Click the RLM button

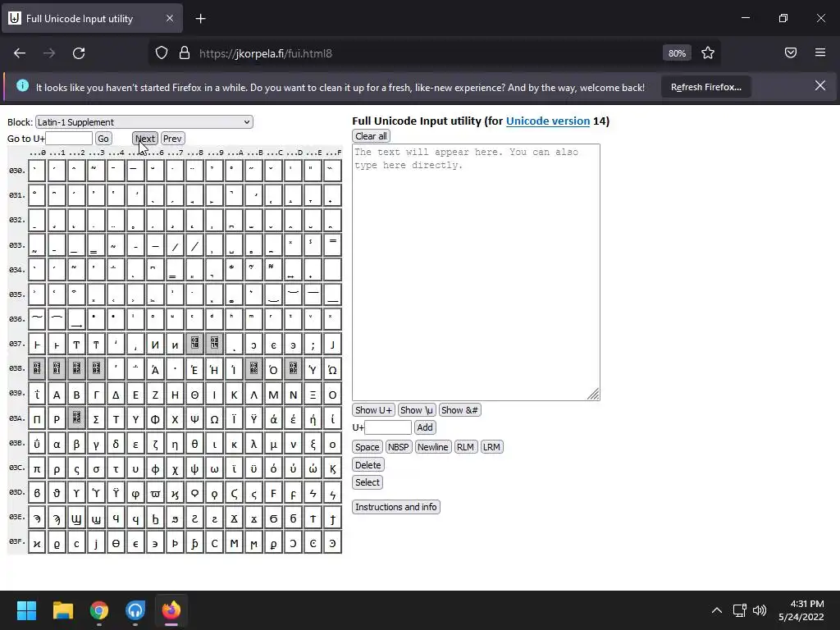466,447
